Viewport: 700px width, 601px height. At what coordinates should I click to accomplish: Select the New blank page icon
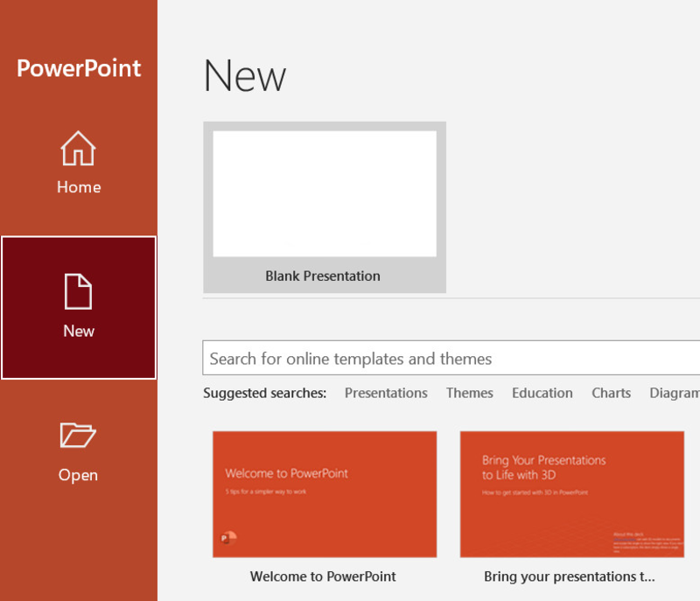point(78,291)
